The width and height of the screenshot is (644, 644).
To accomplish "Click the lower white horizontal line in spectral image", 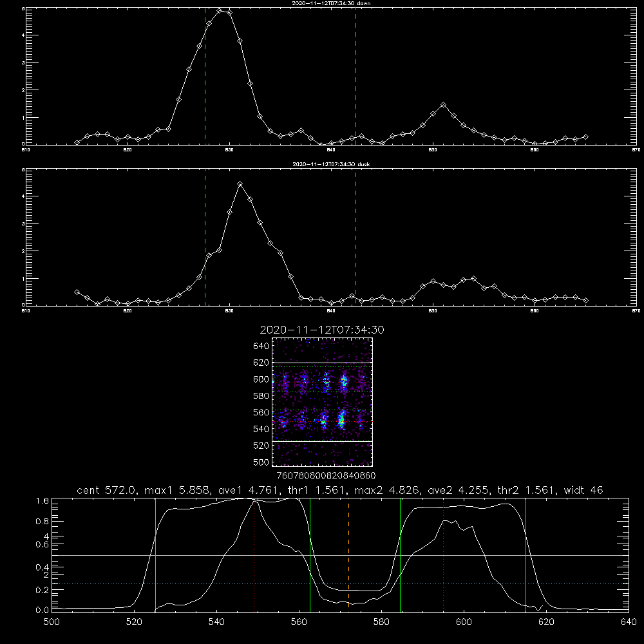I will point(323,441).
